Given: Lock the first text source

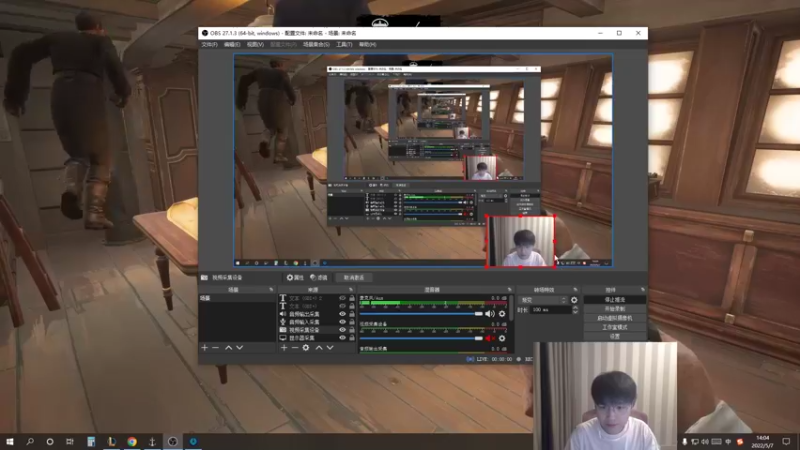Looking at the screenshot, I should [x=352, y=298].
